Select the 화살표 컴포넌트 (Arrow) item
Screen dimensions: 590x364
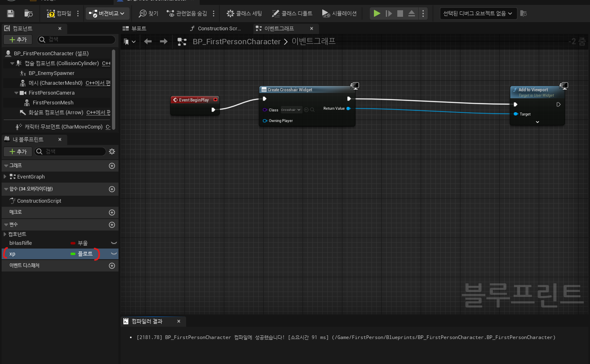pyautogui.click(x=56, y=113)
